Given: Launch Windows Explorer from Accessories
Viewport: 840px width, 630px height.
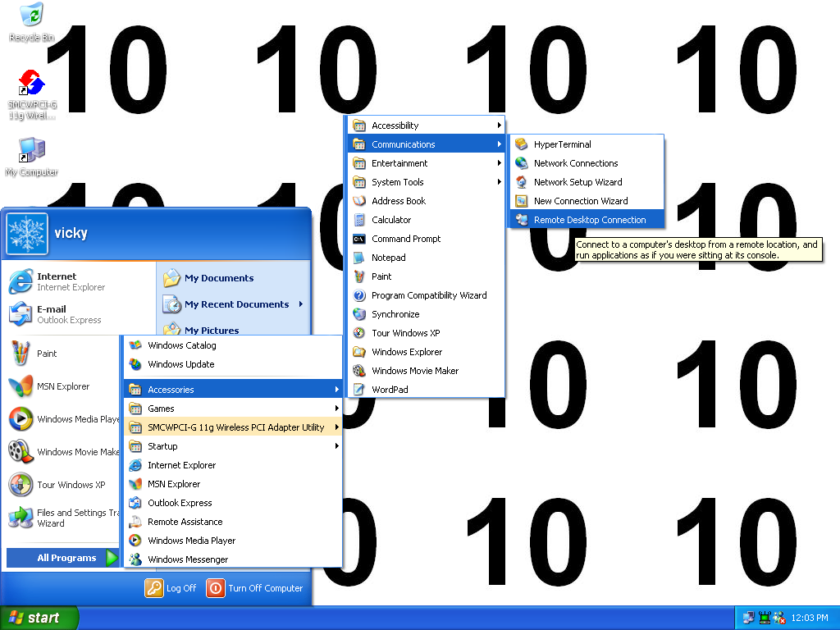Looking at the screenshot, I should click(x=427, y=352).
